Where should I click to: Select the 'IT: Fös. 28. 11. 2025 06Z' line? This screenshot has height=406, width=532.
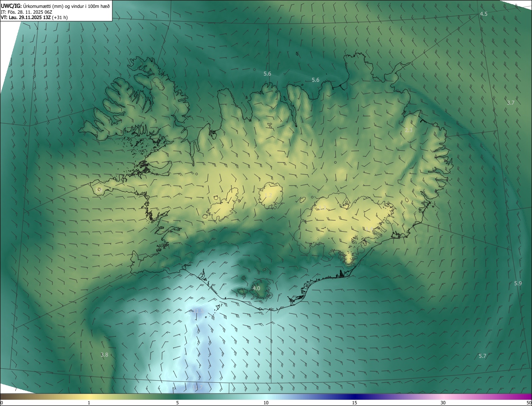click(26, 12)
